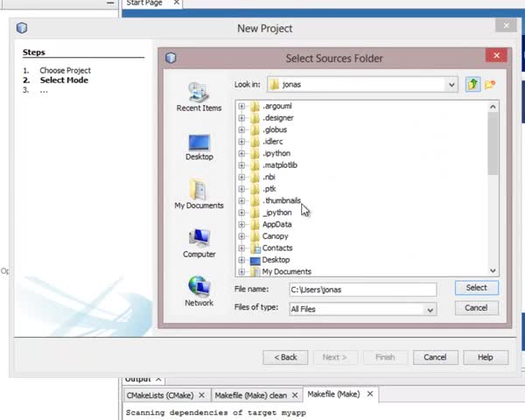This screenshot has width=525, height=420.
Task: Expand the _ipython folder
Action: pos(241,213)
